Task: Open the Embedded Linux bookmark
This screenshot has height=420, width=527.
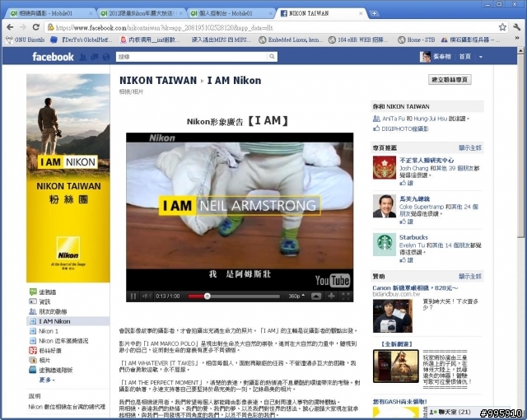Action: pos(291,40)
